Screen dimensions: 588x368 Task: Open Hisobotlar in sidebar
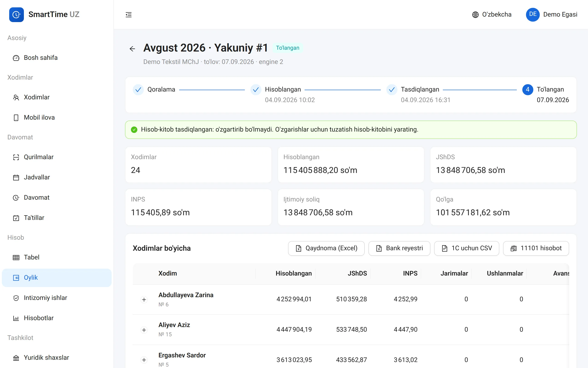click(56, 318)
